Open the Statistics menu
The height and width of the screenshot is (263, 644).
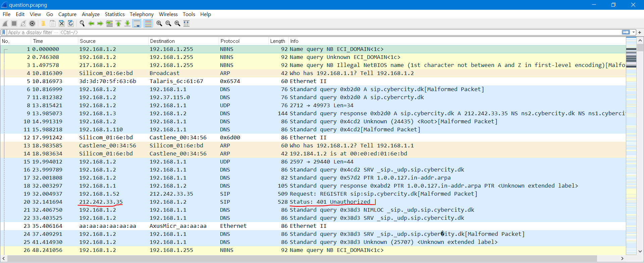115,14
